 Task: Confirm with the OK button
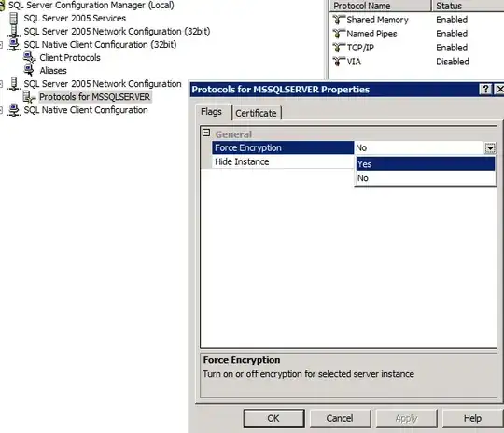[x=273, y=418]
